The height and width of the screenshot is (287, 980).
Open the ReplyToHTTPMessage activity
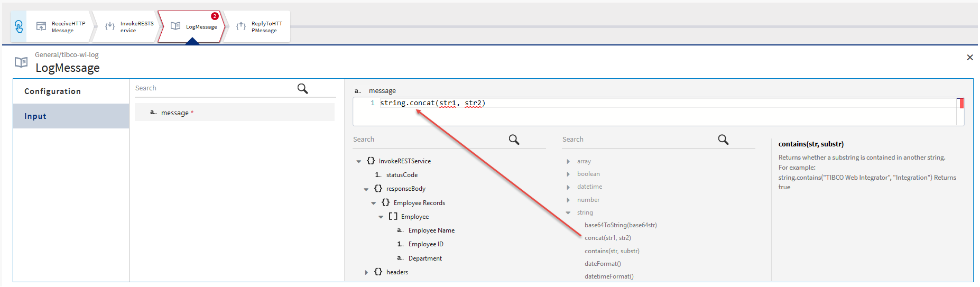[260, 27]
